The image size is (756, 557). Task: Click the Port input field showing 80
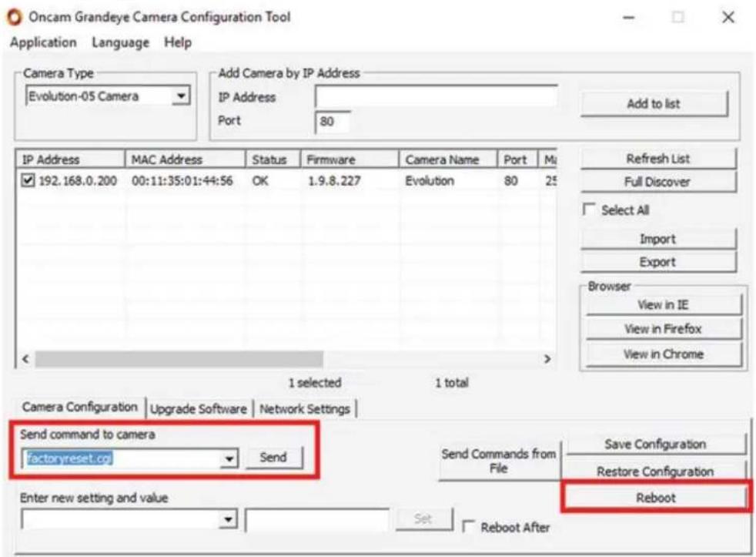333,122
